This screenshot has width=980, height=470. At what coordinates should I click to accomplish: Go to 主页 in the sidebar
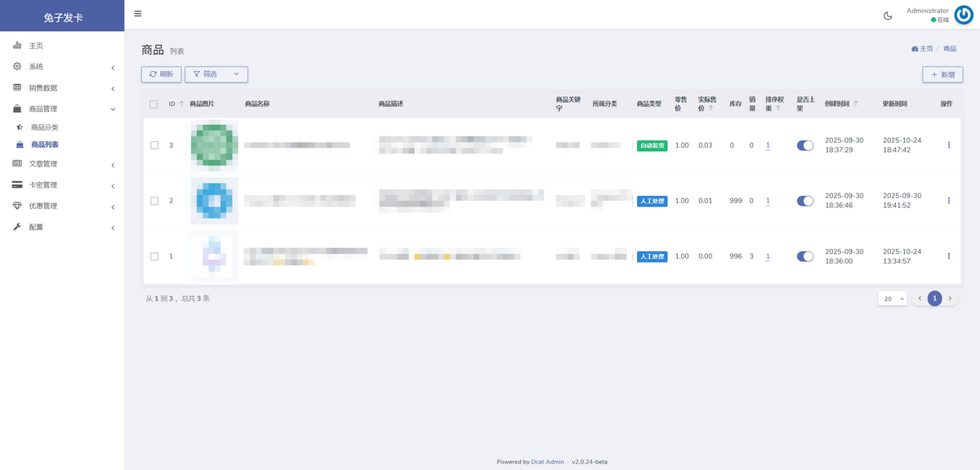pos(36,46)
